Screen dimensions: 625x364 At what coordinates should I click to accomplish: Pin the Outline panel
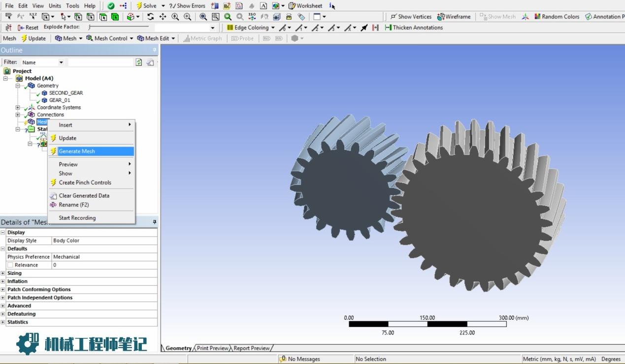[154, 50]
